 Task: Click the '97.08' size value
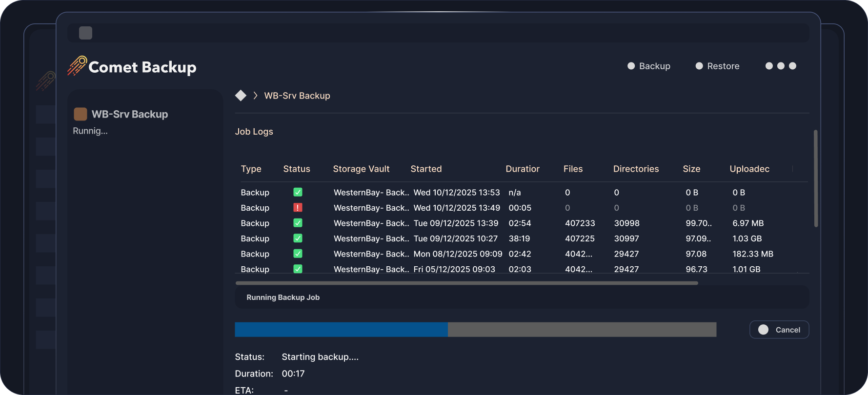696,254
